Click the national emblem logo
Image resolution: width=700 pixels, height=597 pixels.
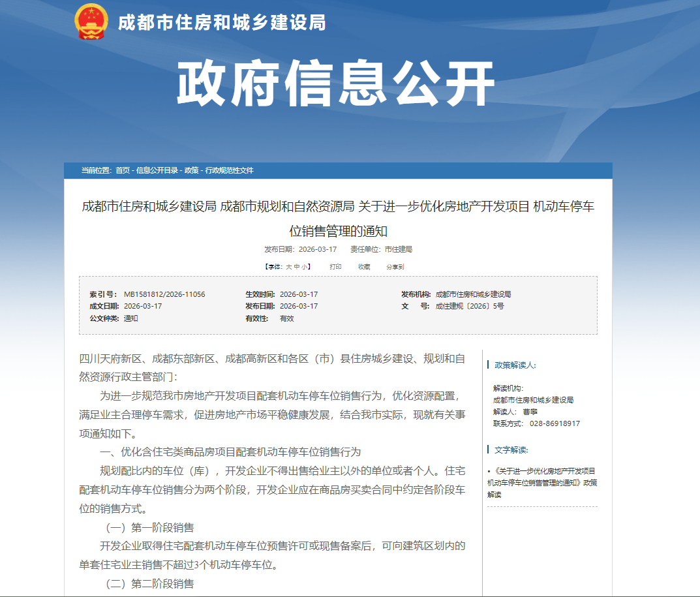click(x=91, y=22)
